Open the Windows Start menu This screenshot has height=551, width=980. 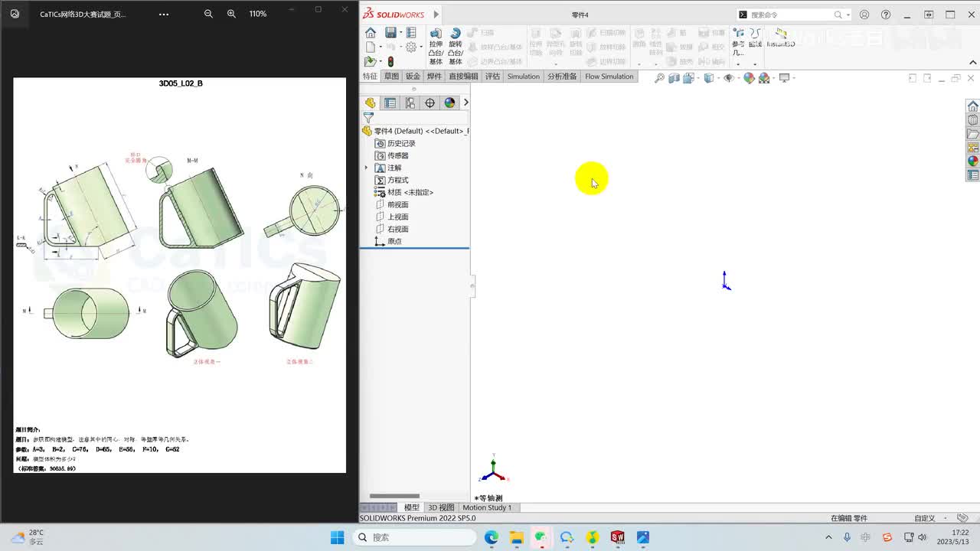tap(338, 537)
